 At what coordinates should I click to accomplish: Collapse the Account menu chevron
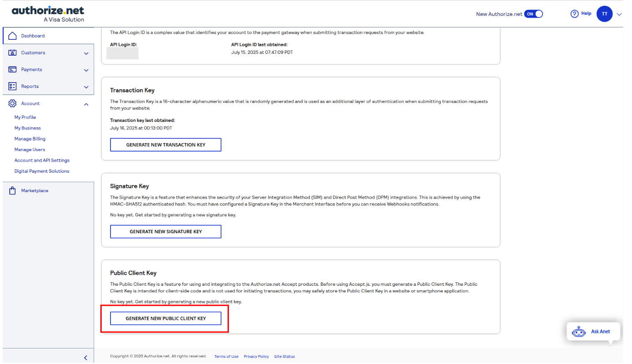[x=86, y=104]
